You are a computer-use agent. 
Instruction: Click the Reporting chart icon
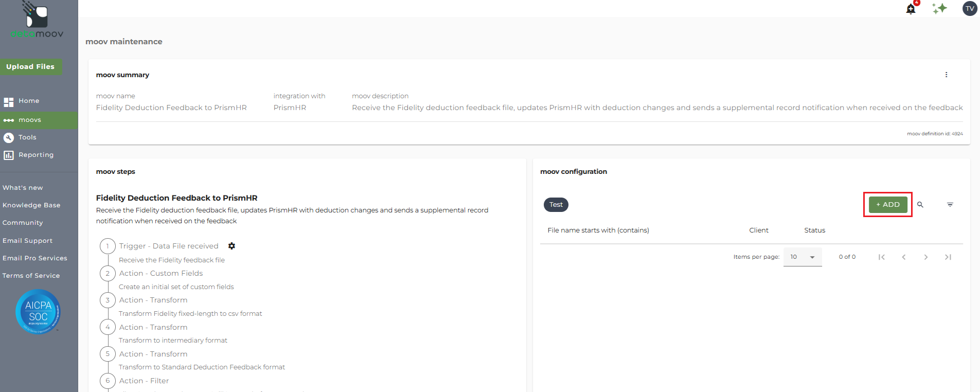9,155
